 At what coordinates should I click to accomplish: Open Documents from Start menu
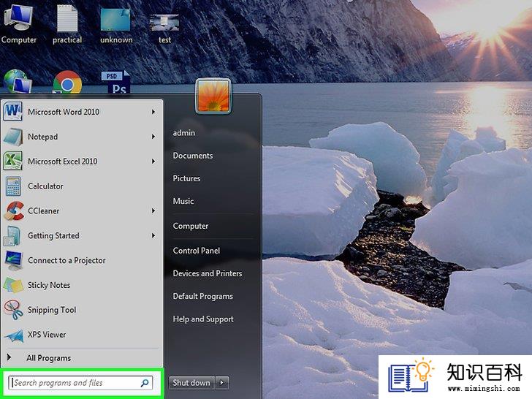pos(193,156)
